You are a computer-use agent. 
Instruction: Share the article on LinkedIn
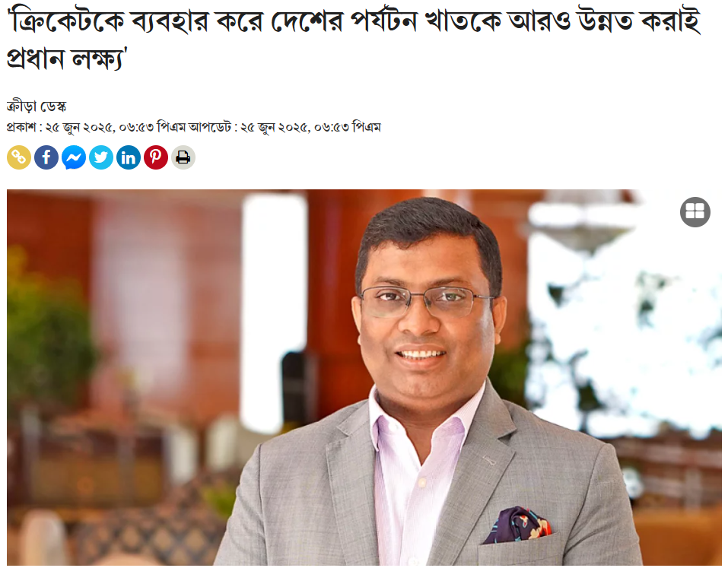pyautogui.click(x=129, y=157)
